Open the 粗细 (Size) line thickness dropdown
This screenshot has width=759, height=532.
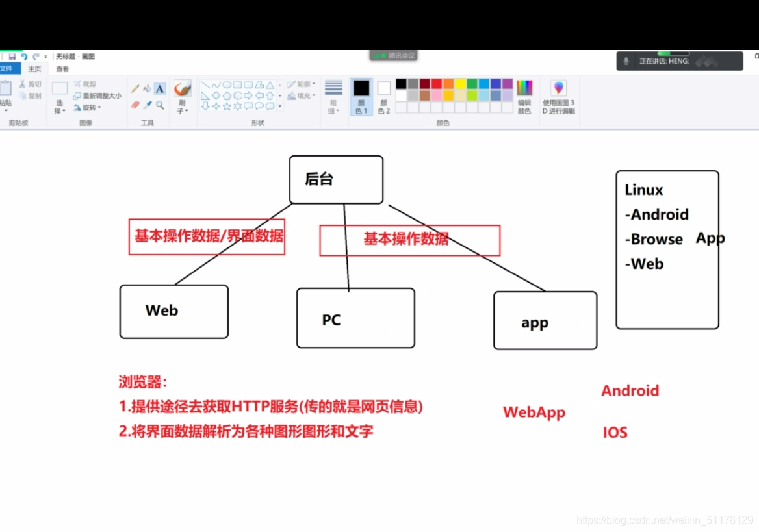tap(333, 97)
